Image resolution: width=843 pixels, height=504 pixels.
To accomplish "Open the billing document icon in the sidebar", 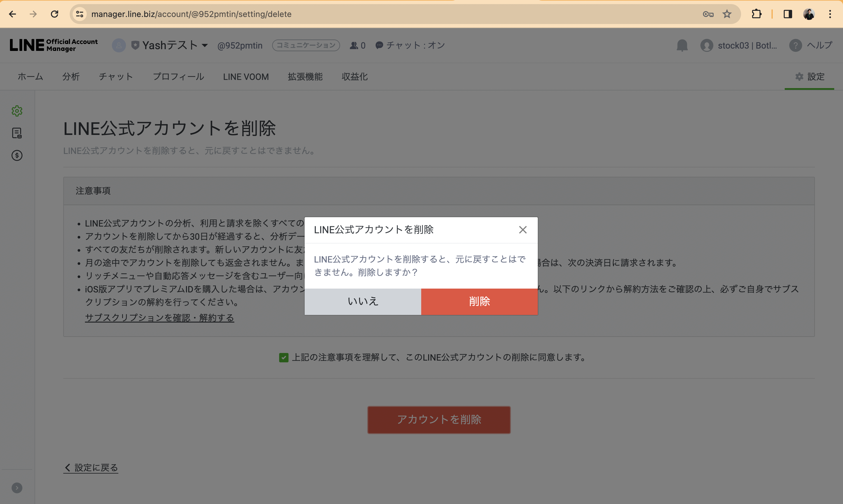I will tap(17, 133).
